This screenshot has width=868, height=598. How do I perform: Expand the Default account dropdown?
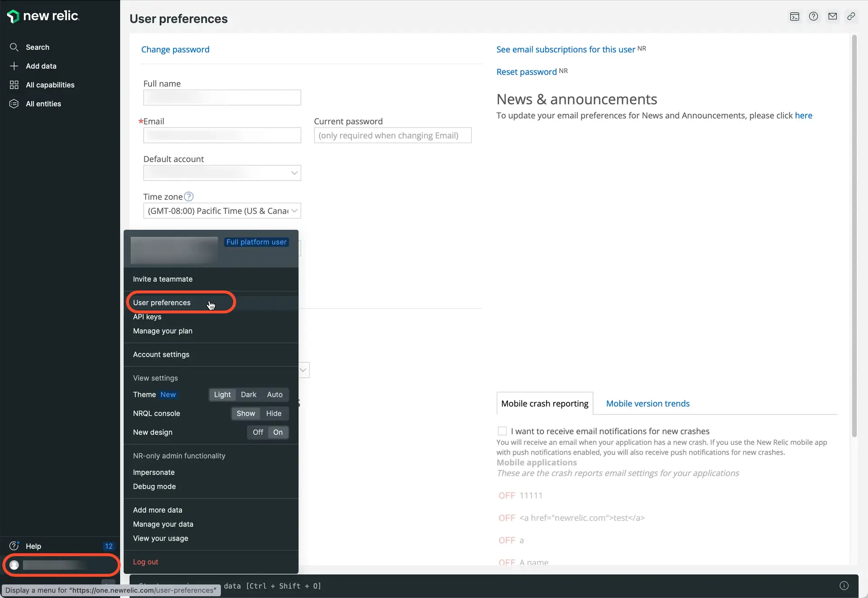coord(222,173)
